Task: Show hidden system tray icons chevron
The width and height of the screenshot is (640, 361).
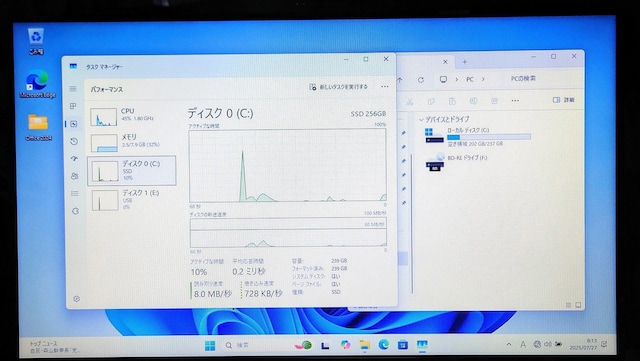Action: 509,345
